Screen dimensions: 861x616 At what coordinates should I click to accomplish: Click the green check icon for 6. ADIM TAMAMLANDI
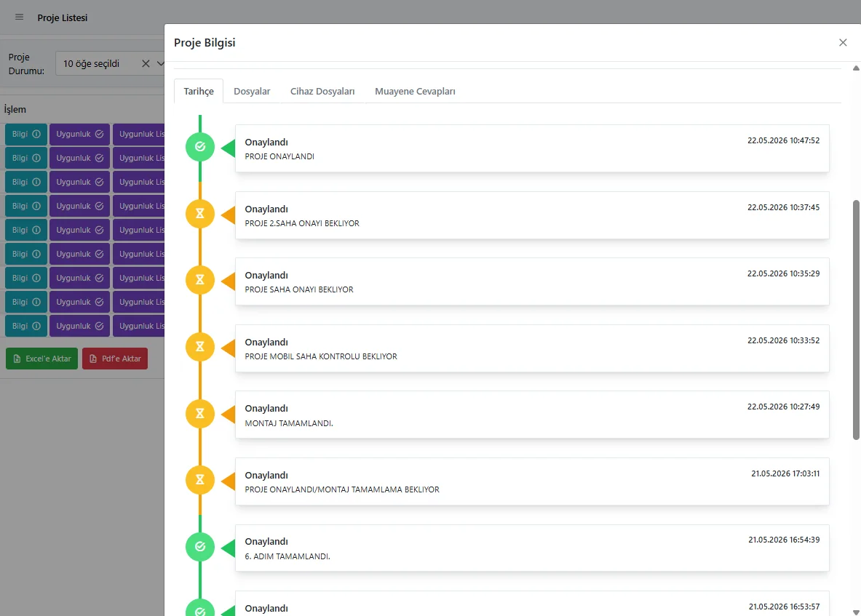click(200, 546)
